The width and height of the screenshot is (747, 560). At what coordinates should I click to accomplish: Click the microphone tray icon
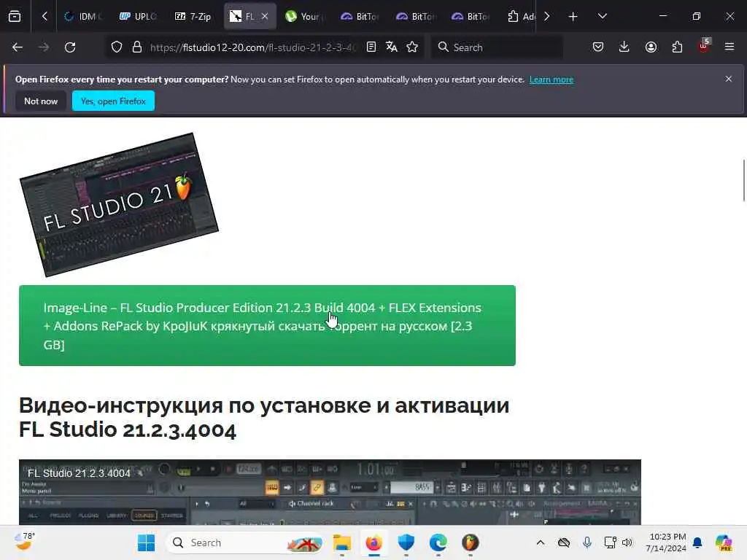click(587, 542)
